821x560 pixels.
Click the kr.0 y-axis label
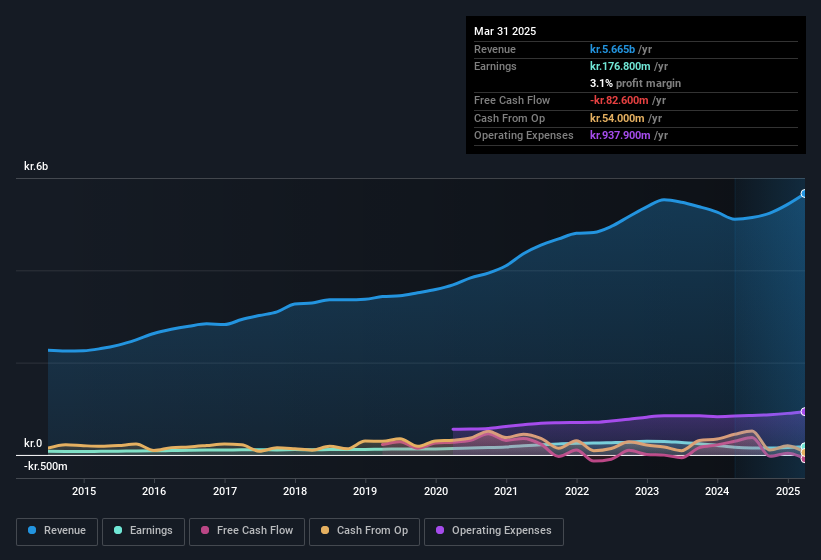coord(33,443)
